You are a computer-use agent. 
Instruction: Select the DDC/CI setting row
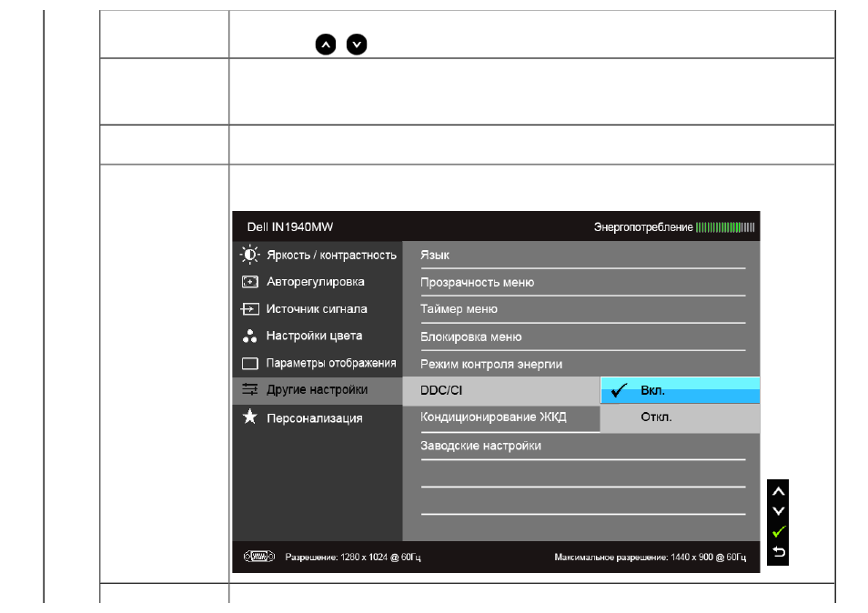pos(501,390)
